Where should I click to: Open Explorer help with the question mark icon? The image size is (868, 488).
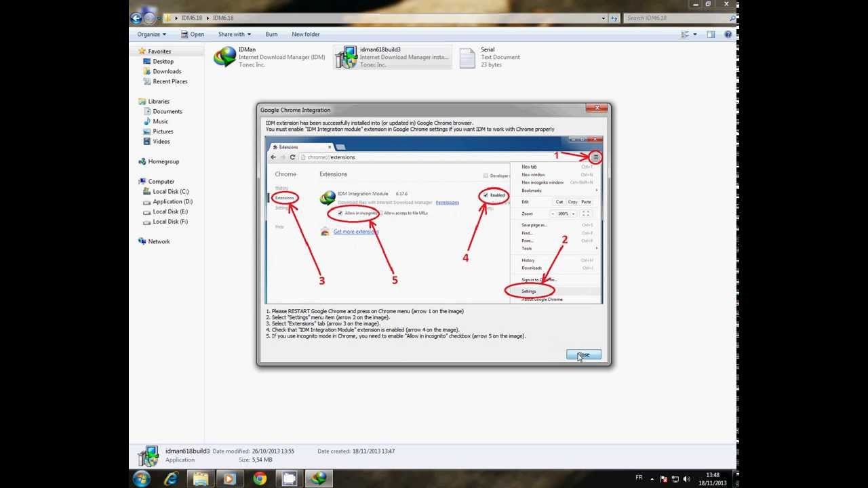tap(730, 34)
